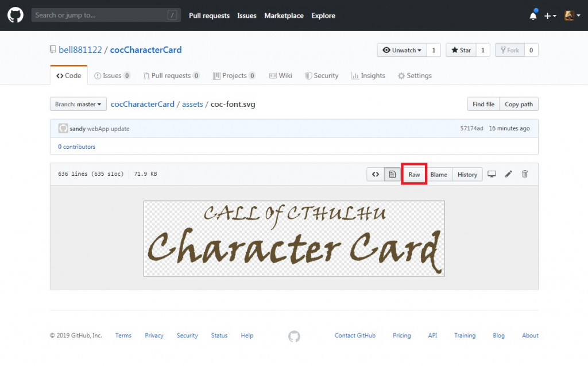Click assets folder in breadcrumb

[x=192, y=104]
